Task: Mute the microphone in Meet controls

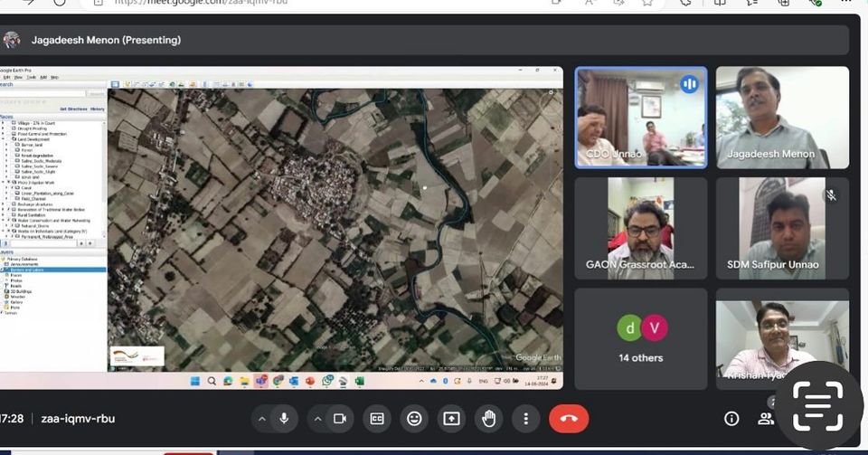Action: tap(284, 419)
